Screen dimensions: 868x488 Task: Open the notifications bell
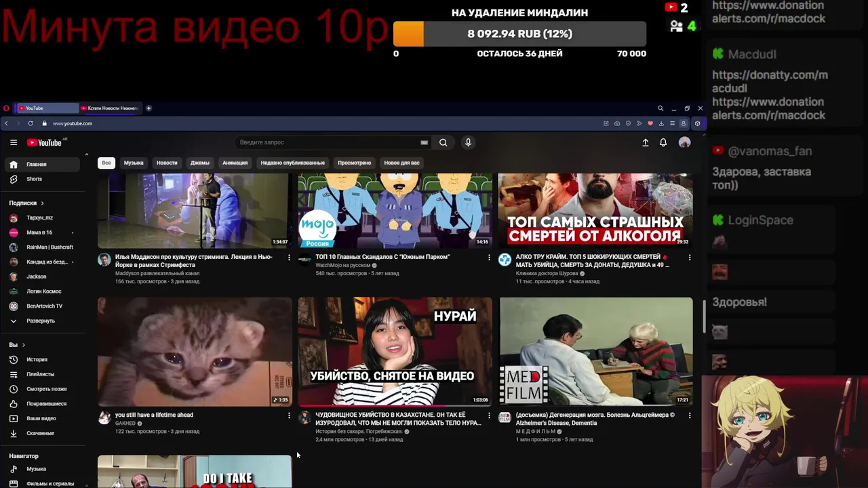pyautogui.click(x=663, y=142)
